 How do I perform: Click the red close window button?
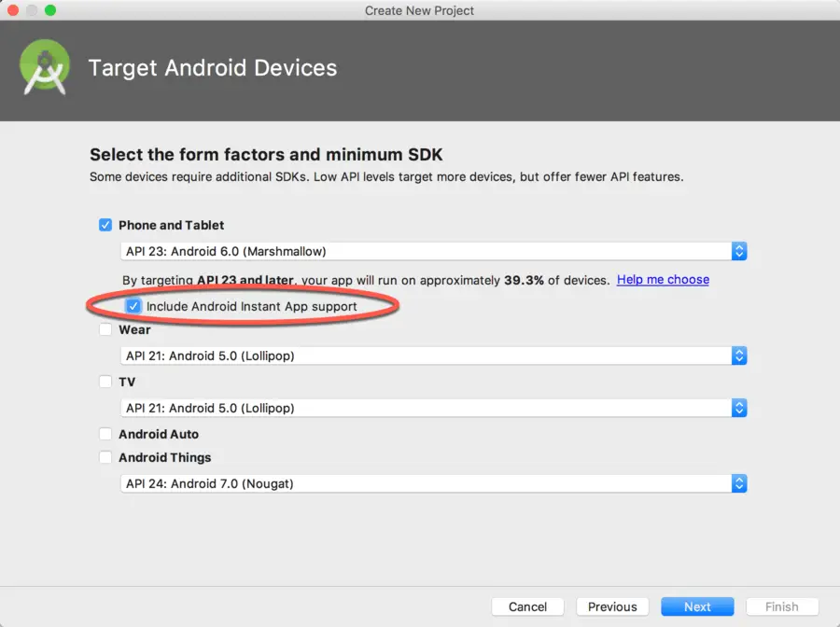point(13,10)
